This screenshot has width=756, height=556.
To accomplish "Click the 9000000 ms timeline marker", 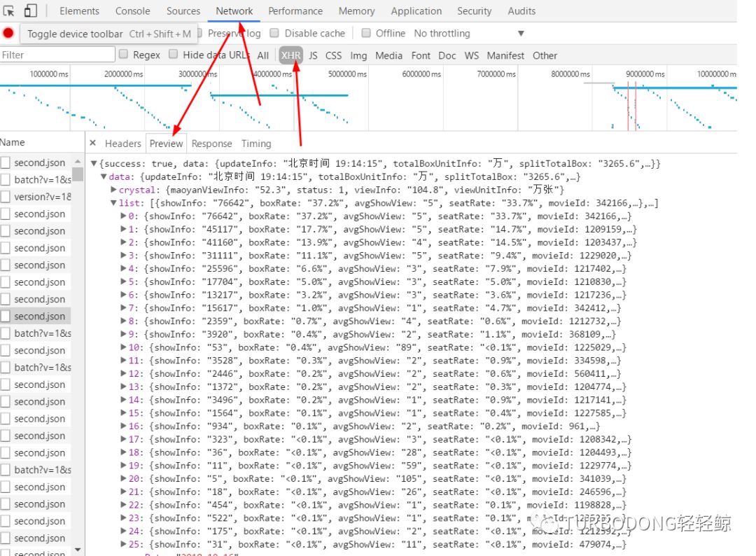I will click(645, 74).
